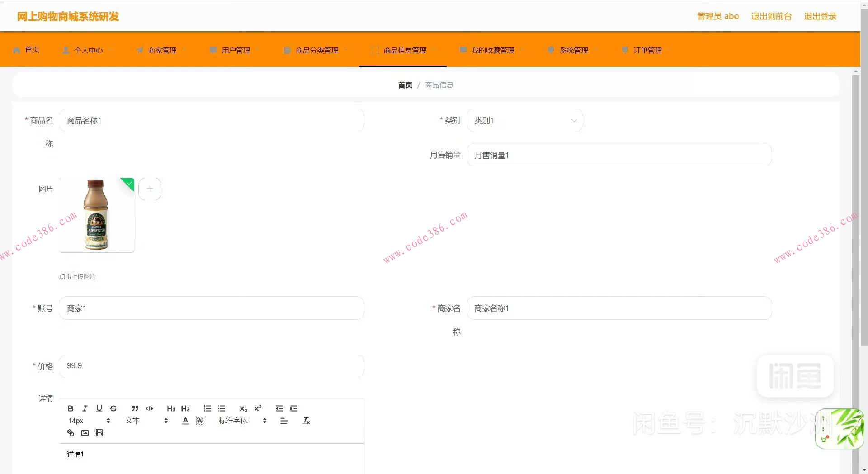Viewport: 868px width, 474px height.
Task: Apply superscript formatting
Action: (x=258, y=408)
